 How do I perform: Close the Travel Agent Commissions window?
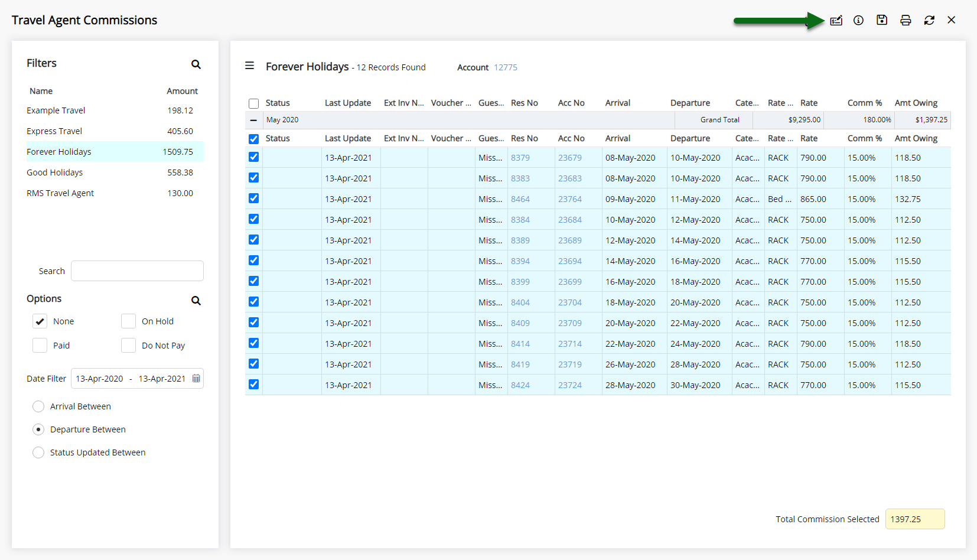pyautogui.click(x=951, y=20)
